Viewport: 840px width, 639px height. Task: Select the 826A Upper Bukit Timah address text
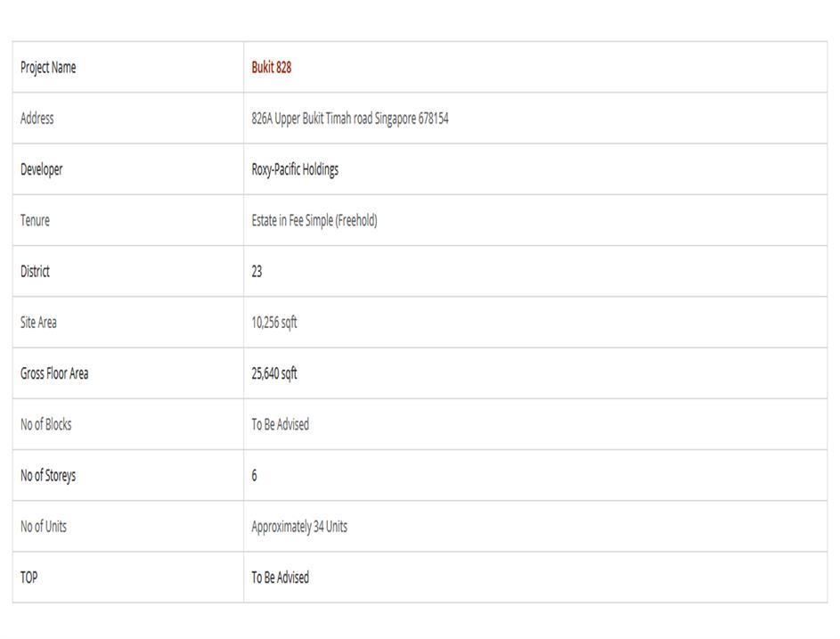349,119
